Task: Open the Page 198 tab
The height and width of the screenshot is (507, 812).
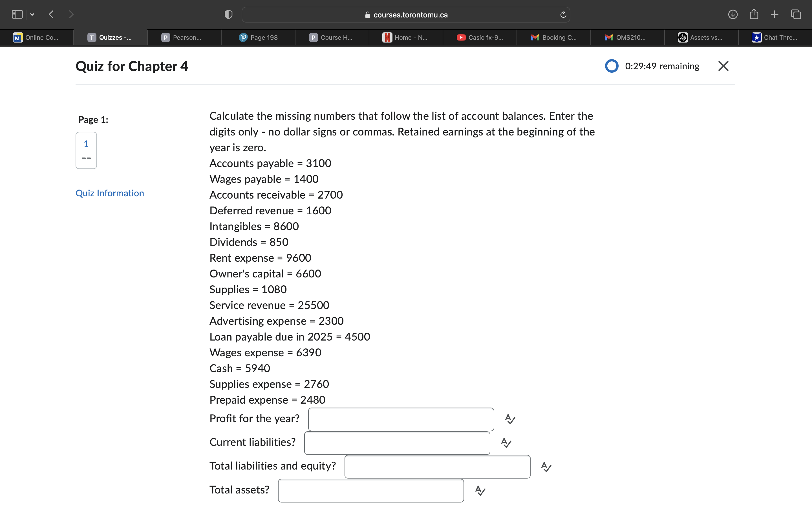Action: pyautogui.click(x=258, y=37)
